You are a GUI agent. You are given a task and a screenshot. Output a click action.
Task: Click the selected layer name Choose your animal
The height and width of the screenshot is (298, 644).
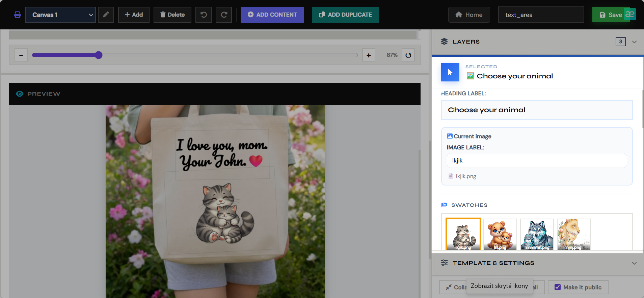click(x=515, y=76)
